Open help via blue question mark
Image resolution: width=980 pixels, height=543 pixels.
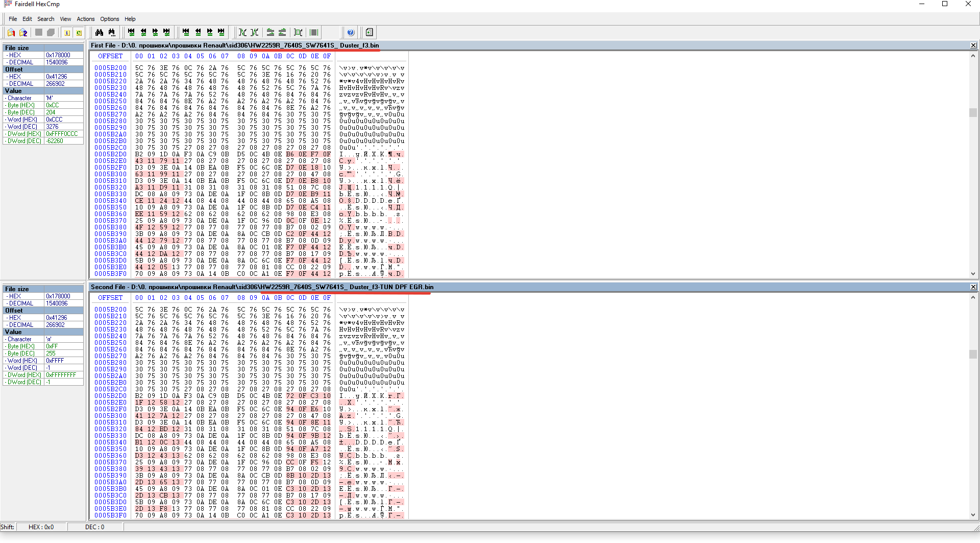(x=351, y=33)
